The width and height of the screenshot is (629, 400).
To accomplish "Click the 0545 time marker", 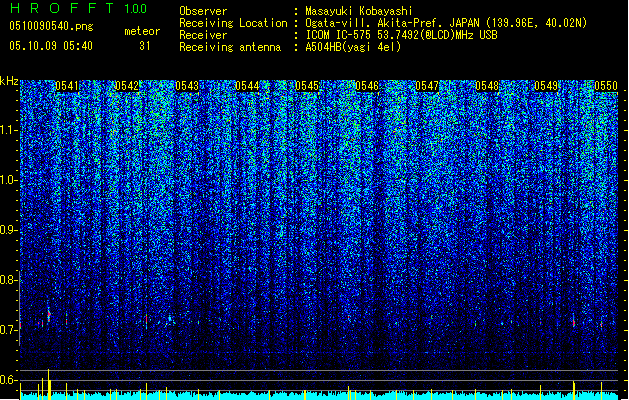I will (x=307, y=86).
